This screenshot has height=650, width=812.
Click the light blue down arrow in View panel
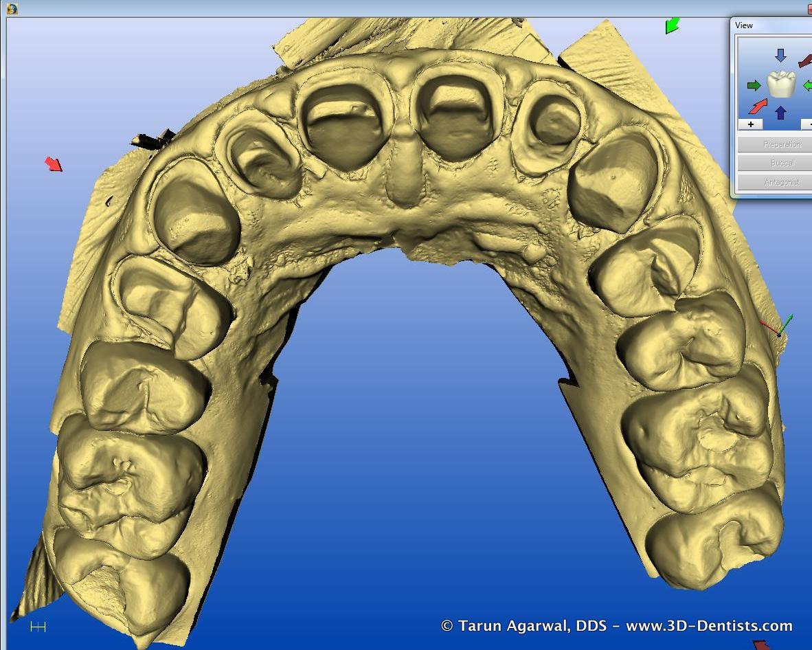780,56
